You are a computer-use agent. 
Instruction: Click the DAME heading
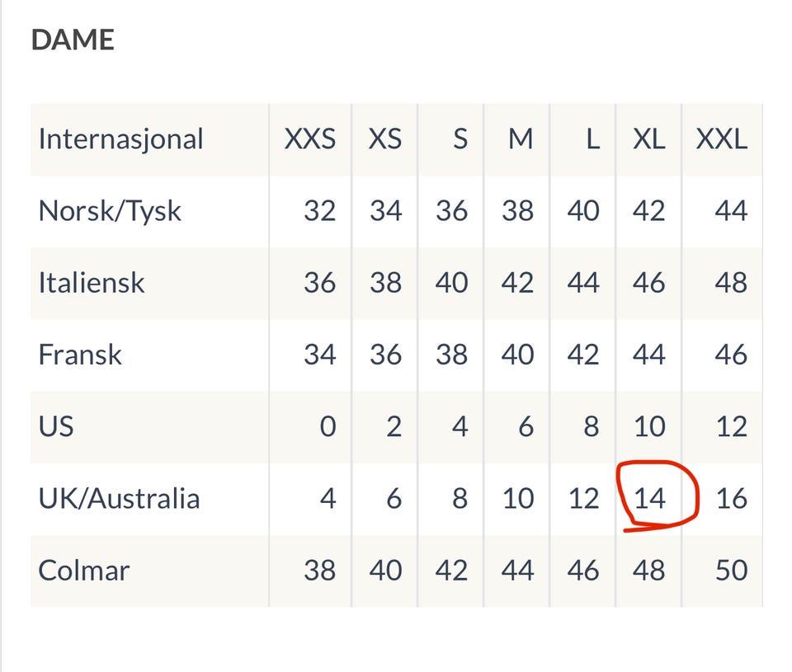coord(73,40)
